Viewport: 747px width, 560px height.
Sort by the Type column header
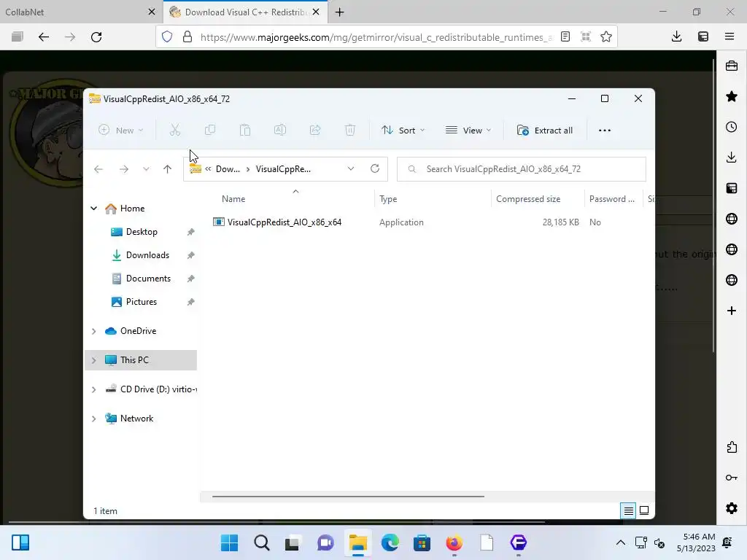click(x=388, y=199)
